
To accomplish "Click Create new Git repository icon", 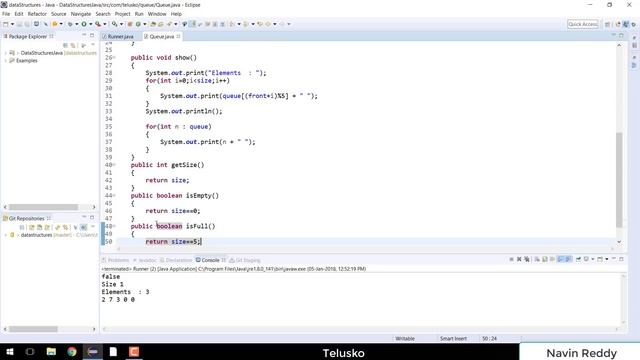I will pyautogui.click(x=47, y=227).
